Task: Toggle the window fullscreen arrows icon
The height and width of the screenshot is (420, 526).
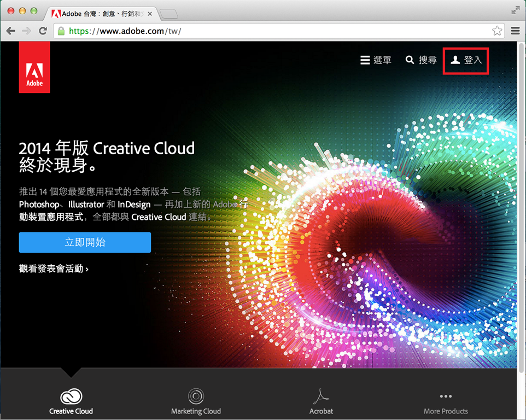Action: click(515, 10)
